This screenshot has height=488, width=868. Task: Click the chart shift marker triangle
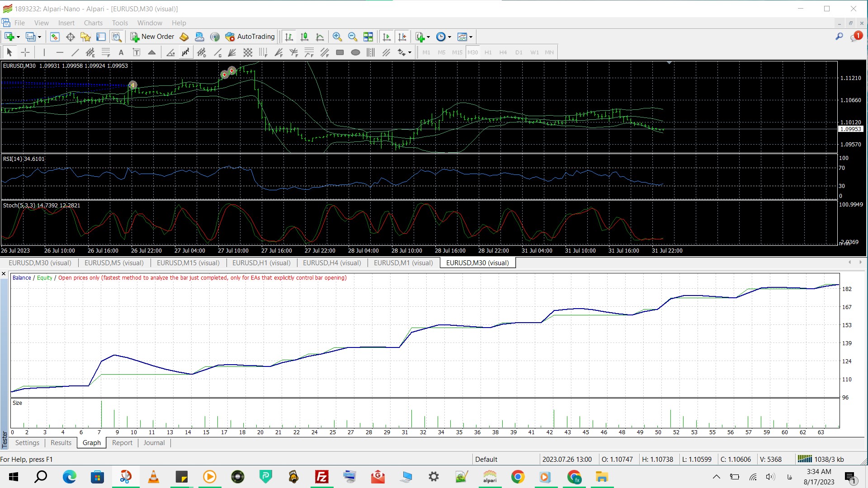(x=669, y=63)
